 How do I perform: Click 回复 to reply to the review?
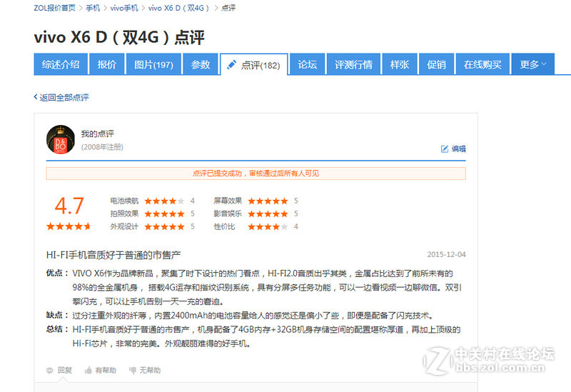click(x=65, y=370)
